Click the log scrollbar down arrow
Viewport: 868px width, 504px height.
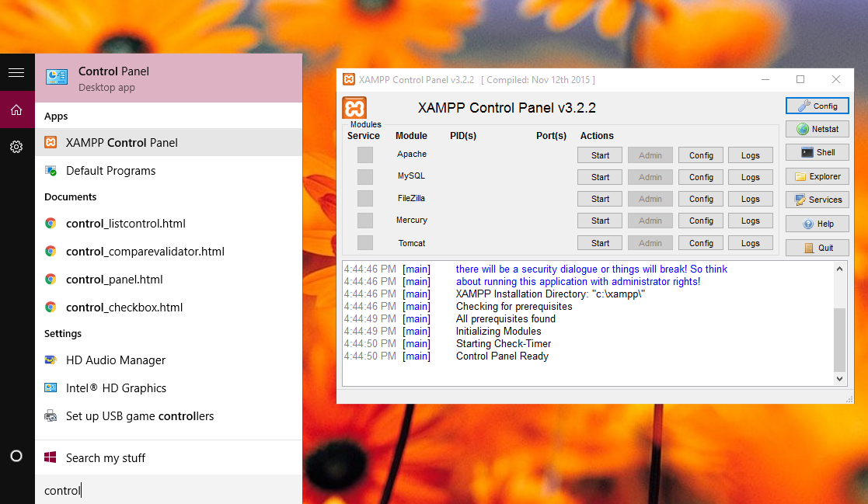(x=839, y=379)
